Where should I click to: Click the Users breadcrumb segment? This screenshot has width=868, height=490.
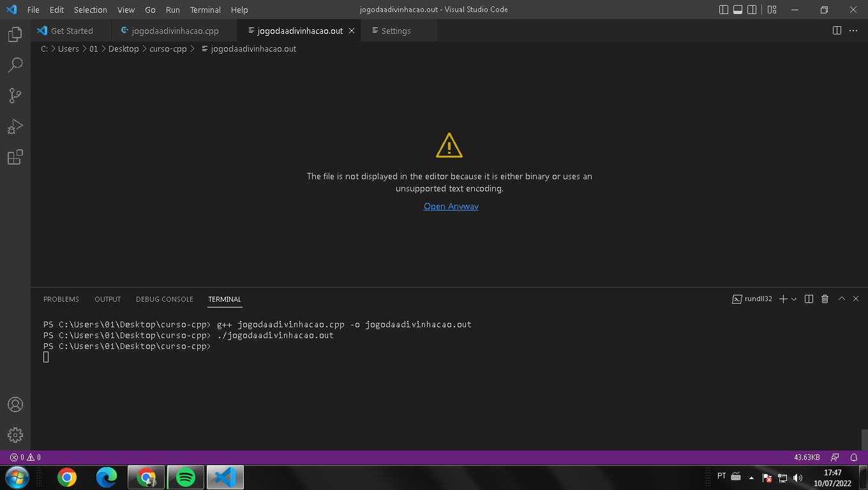(x=68, y=48)
